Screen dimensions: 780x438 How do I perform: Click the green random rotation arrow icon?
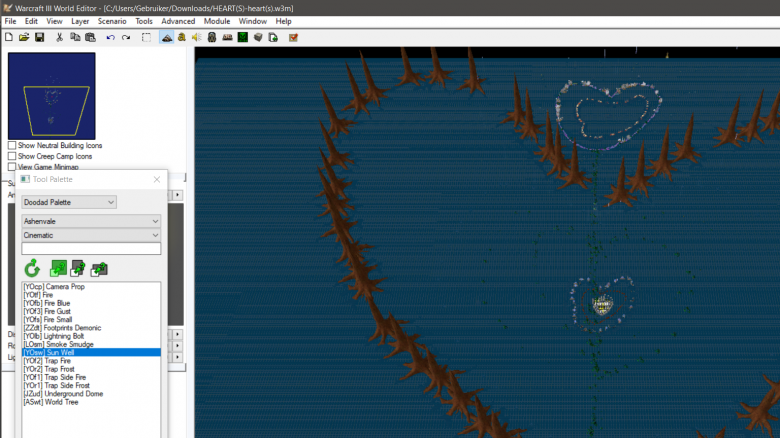pos(32,269)
